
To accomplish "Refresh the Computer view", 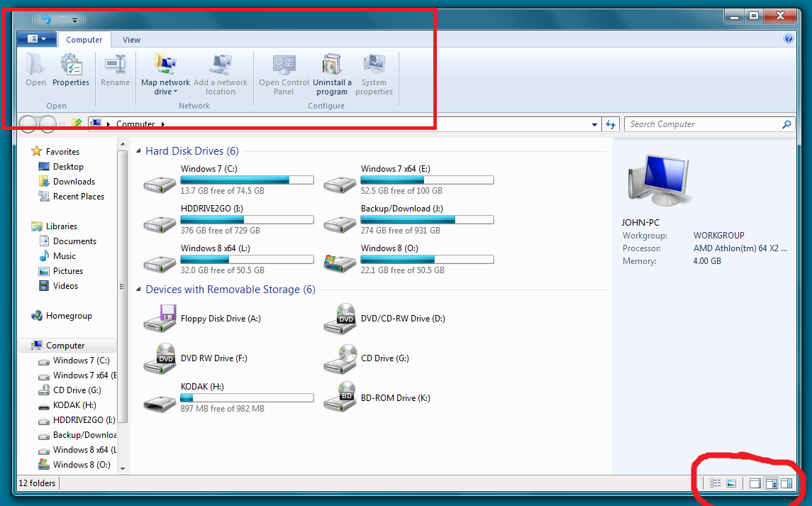I will pyautogui.click(x=611, y=123).
